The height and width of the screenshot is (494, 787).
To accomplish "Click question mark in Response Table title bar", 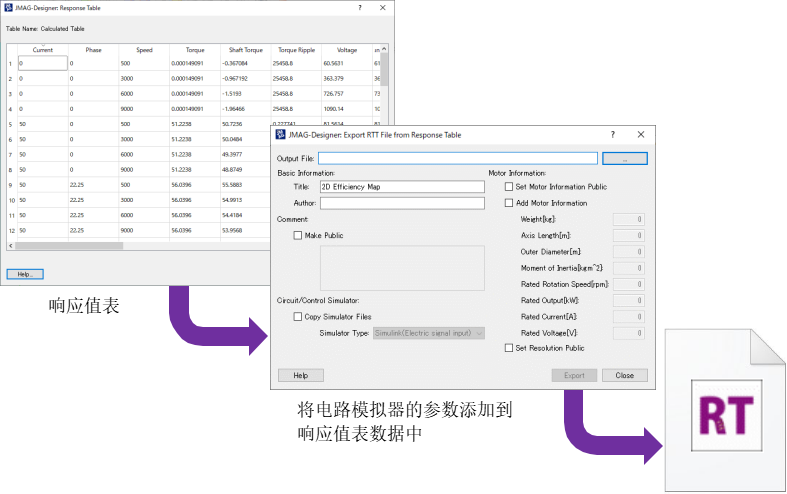I will (360, 8).
